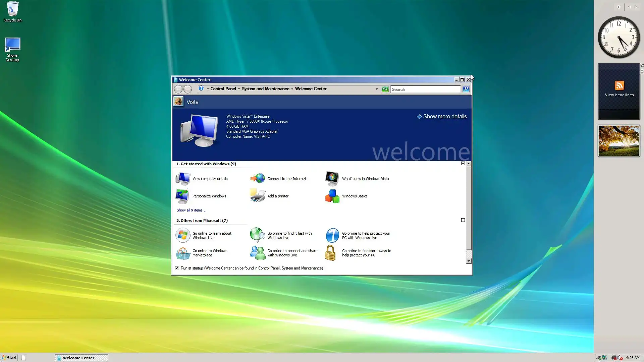Viewport: 644px width, 362px height.
Task: Click the System and Maintenance breadcrumb item
Action: coord(265,89)
